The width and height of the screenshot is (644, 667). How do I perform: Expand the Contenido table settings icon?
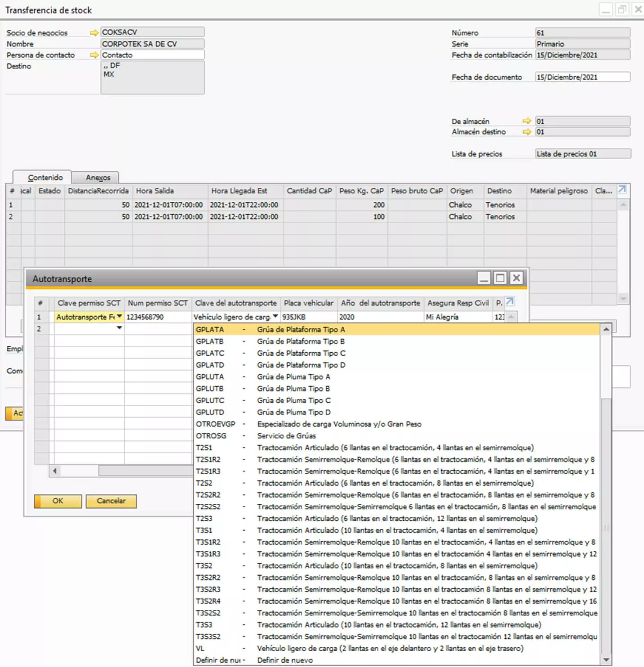pyautogui.click(x=622, y=190)
